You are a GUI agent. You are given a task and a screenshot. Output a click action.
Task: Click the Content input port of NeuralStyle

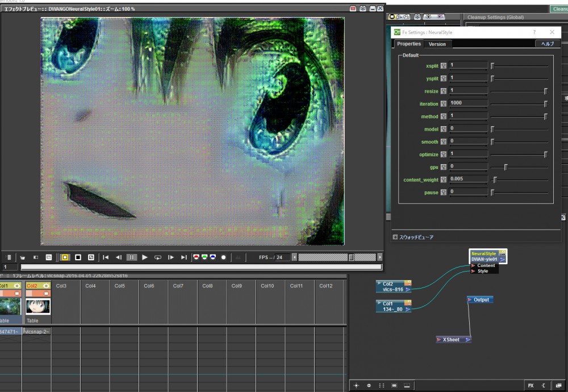tap(473, 265)
